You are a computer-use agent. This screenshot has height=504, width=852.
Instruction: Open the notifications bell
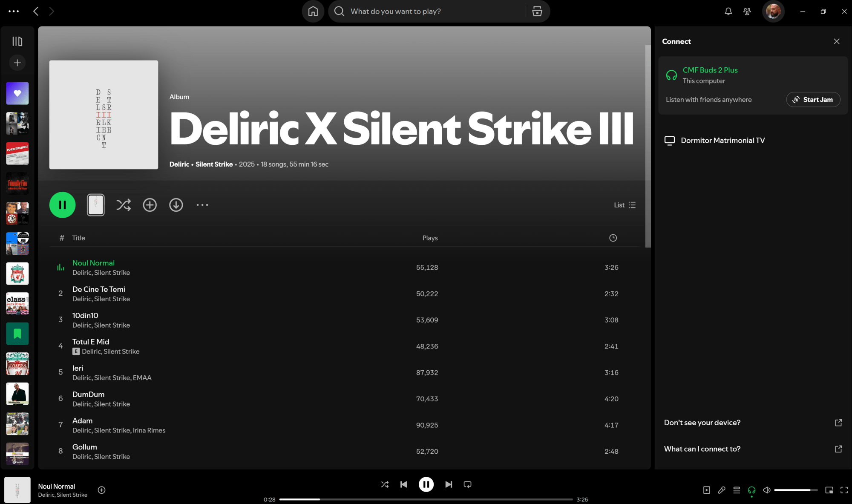(x=728, y=12)
